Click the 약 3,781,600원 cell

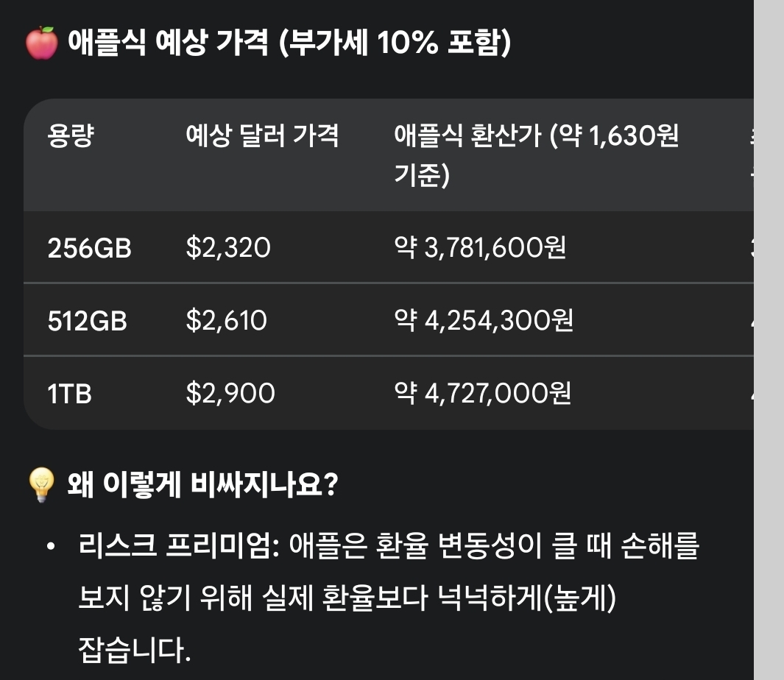(x=480, y=248)
